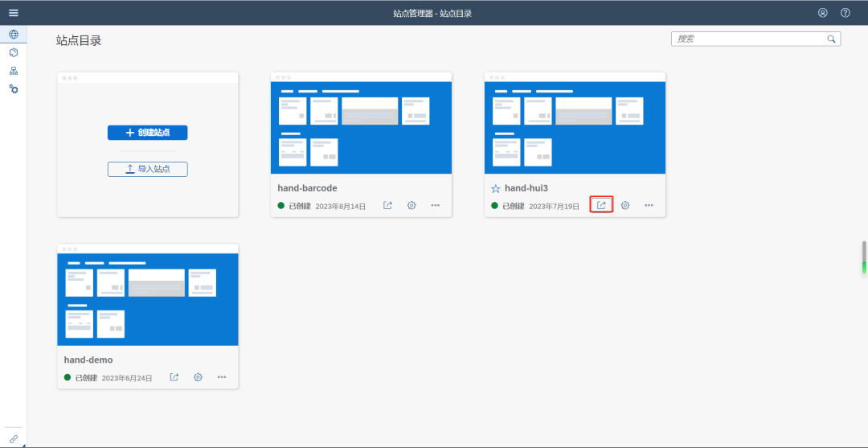Open the gears settings sidebar icon

tap(14, 89)
